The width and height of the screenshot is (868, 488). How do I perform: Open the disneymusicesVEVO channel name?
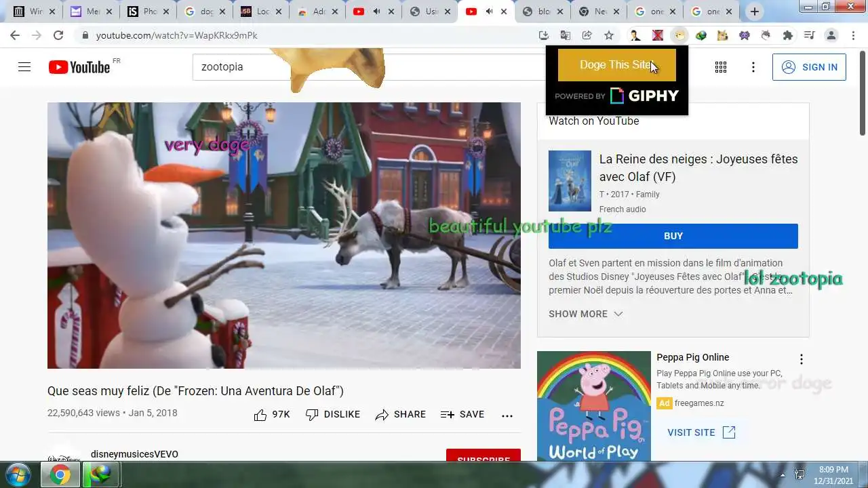tap(134, 454)
